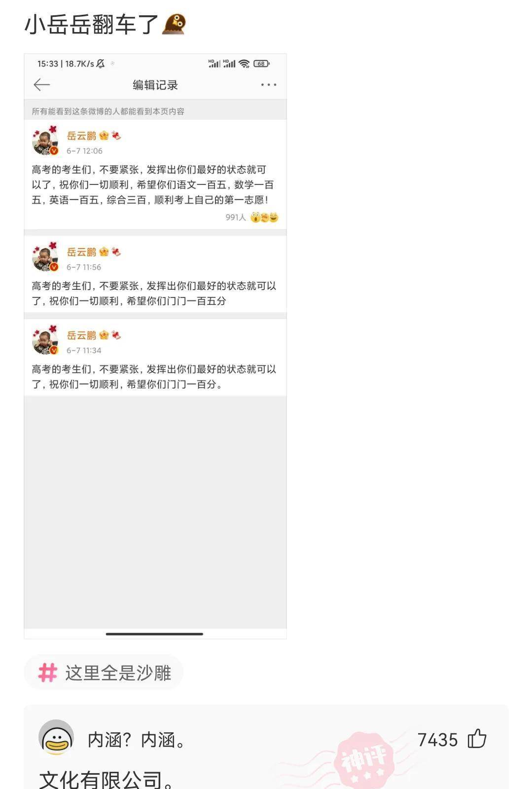Open the penguin avatar commenter profile
532x789 pixels.
coord(56,737)
